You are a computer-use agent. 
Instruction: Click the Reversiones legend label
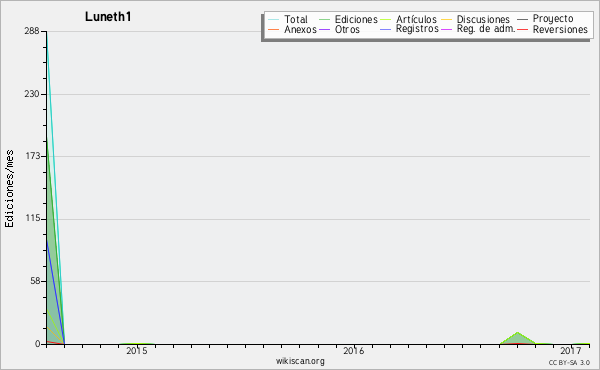pyautogui.click(x=560, y=29)
